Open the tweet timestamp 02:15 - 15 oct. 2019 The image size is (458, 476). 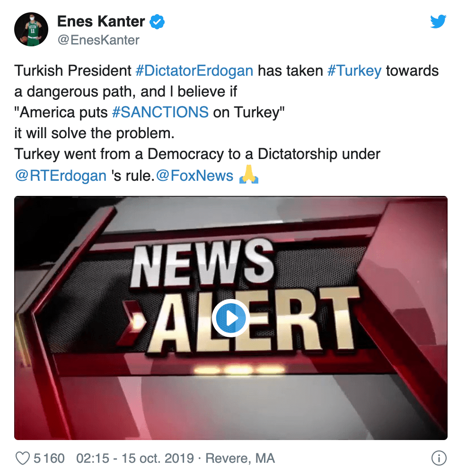[x=135, y=458]
